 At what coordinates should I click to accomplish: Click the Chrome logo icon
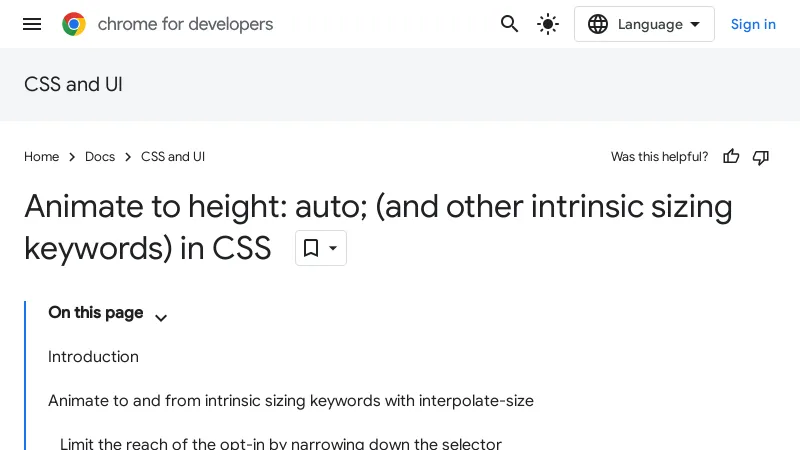point(74,24)
